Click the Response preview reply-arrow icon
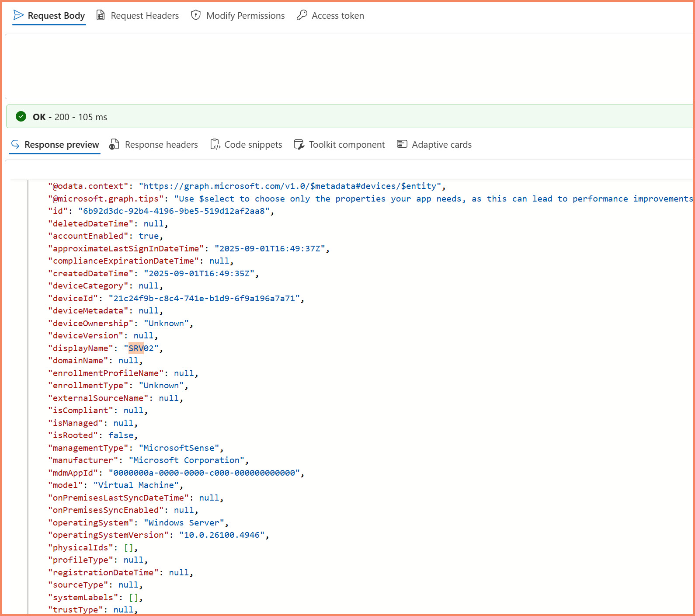 [x=15, y=144]
